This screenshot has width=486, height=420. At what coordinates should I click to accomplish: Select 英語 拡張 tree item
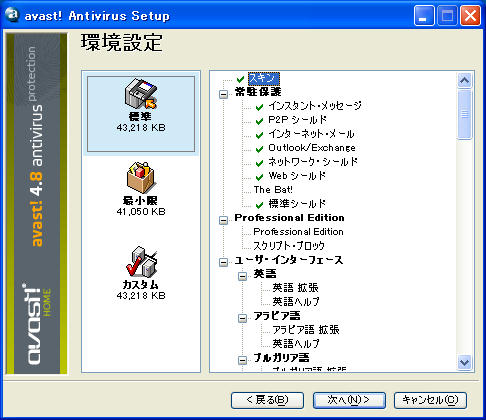coord(295,288)
